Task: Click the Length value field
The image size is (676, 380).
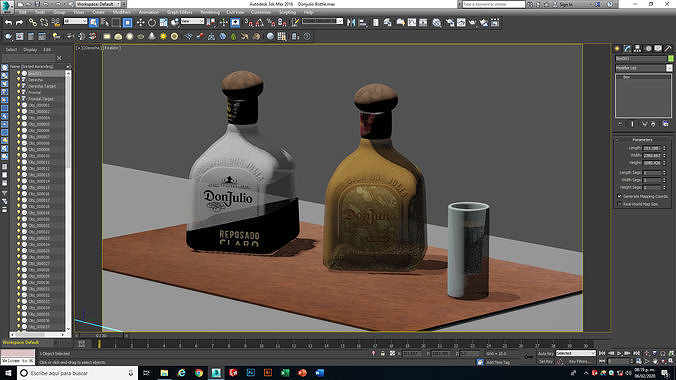Action: pyautogui.click(x=652, y=148)
